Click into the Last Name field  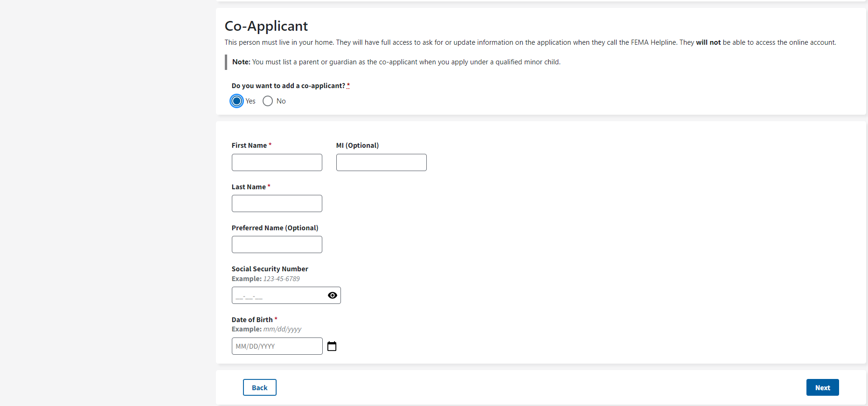[x=277, y=204]
